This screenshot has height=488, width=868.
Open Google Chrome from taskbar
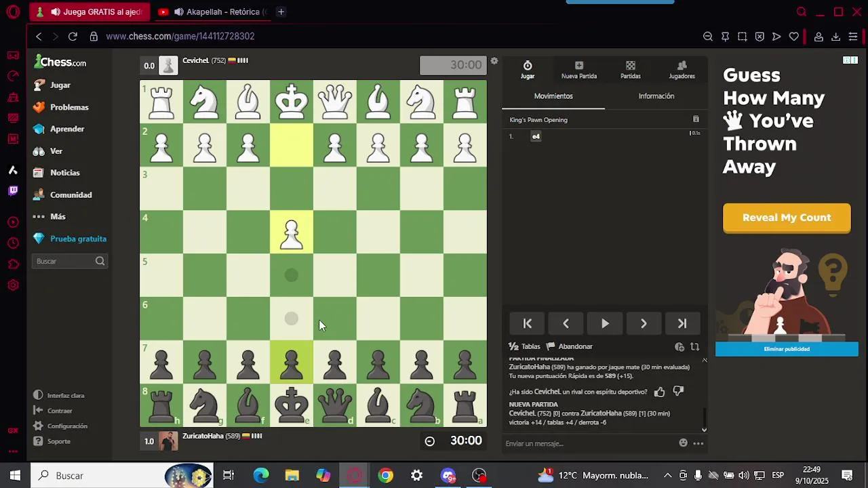385,475
